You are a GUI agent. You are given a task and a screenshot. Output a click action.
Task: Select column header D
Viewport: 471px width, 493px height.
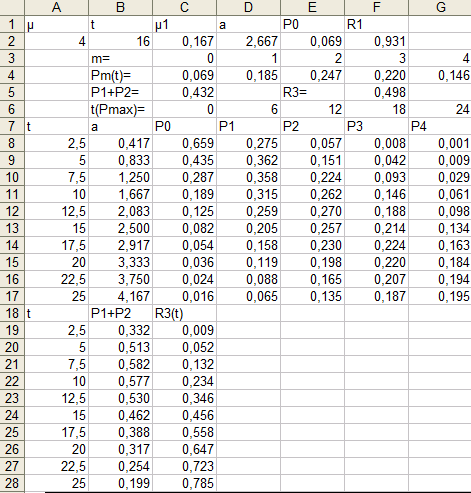(x=248, y=7)
